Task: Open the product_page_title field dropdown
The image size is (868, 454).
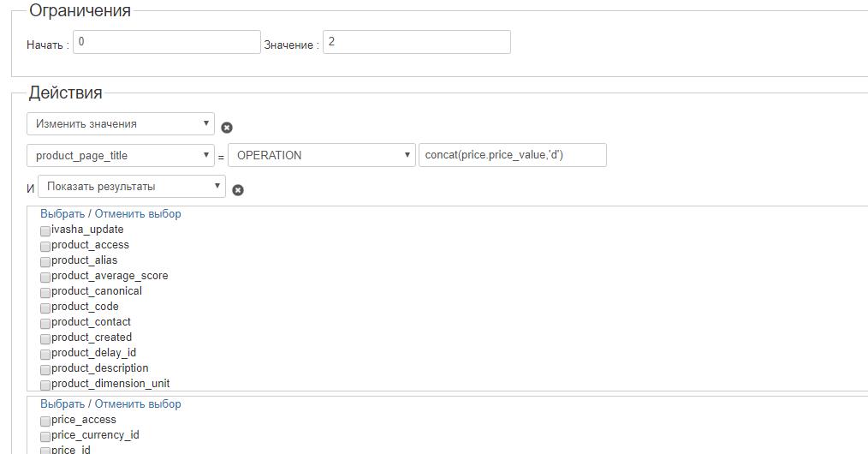Action: coord(121,156)
